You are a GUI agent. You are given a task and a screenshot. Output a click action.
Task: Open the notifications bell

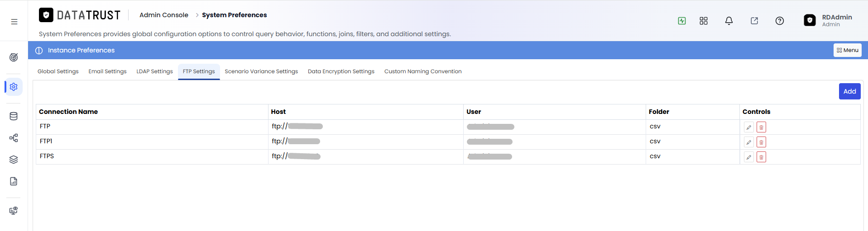point(729,21)
